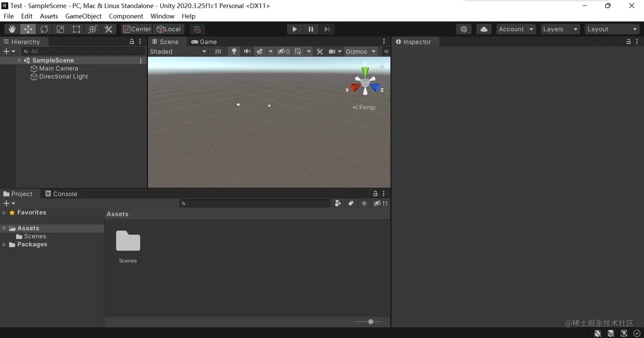Click the custom editor tools icon

click(x=109, y=29)
